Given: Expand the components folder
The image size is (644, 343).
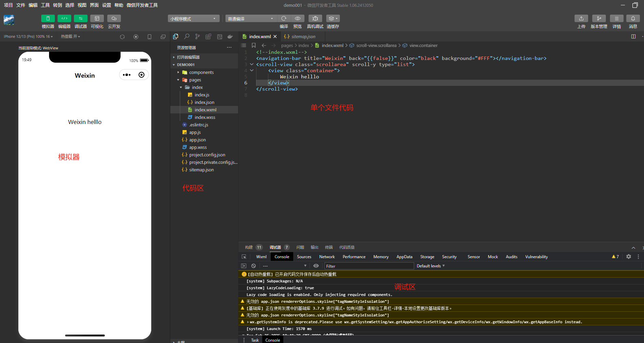Looking at the screenshot, I should click(x=201, y=73).
